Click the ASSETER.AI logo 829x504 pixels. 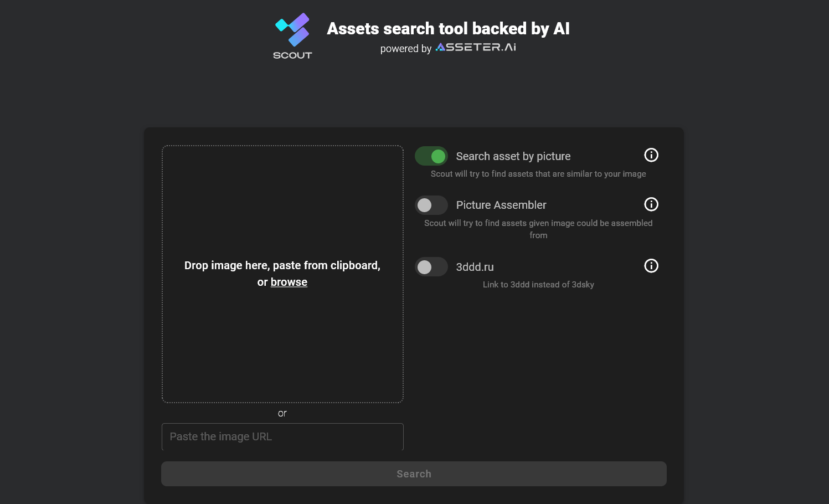click(475, 47)
